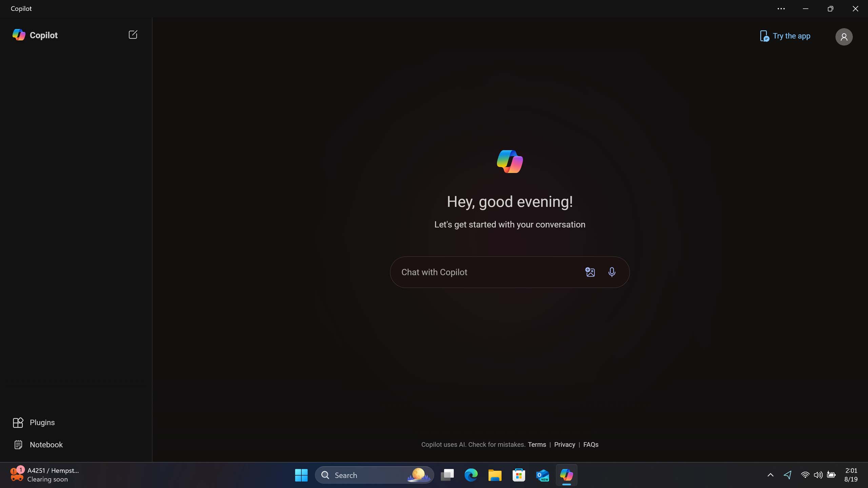Click the image upload icon in chat
868x488 pixels.
[x=589, y=272]
